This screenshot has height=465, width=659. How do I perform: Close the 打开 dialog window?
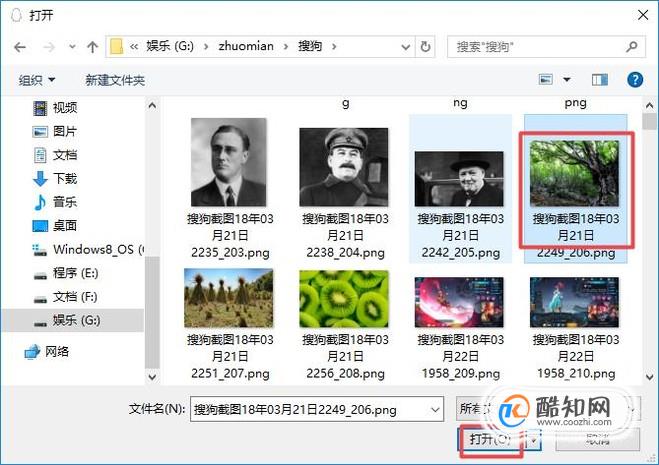[643, 15]
